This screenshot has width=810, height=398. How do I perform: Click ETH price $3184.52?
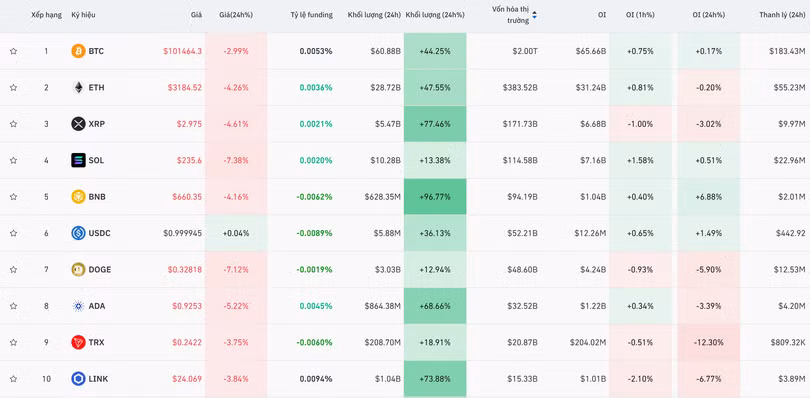pos(185,87)
